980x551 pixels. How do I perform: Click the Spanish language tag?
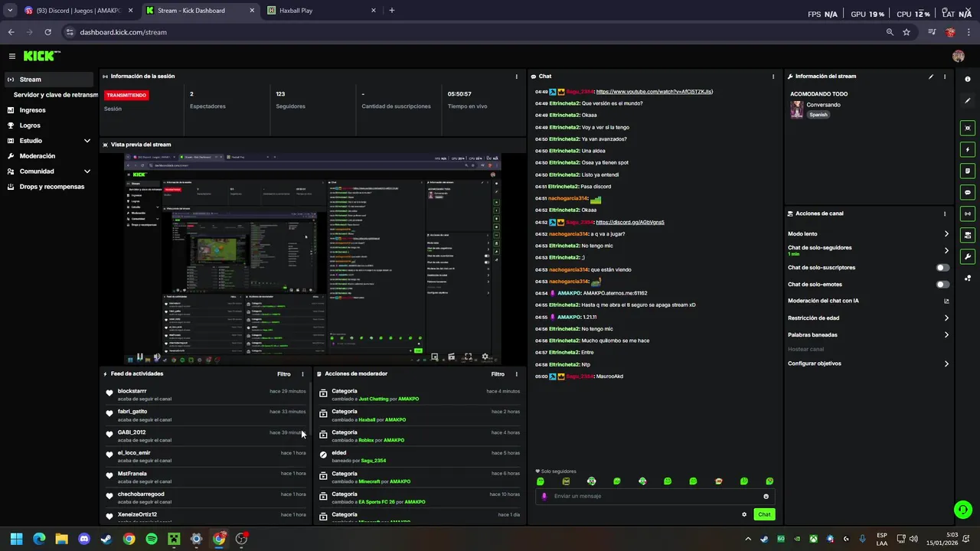pyautogui.click(x=818, y=115)
